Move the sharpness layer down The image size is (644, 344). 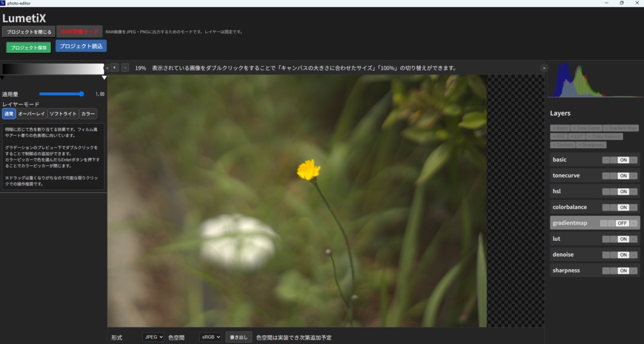click(614, 270)
